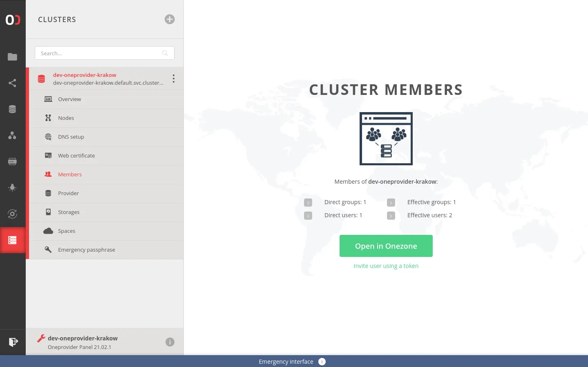
Task: Select the Harvesters lightbulb icon
Action: click(13, 187)
